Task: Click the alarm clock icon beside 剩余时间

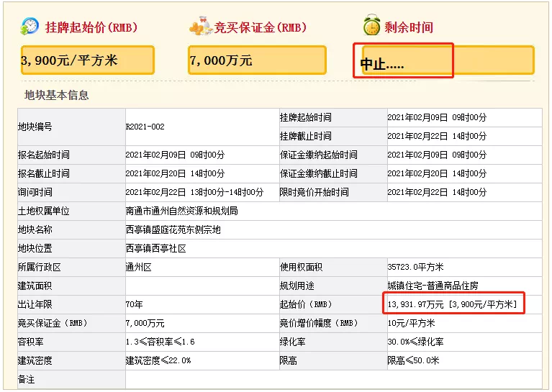Action: click(x=372, y=25)
